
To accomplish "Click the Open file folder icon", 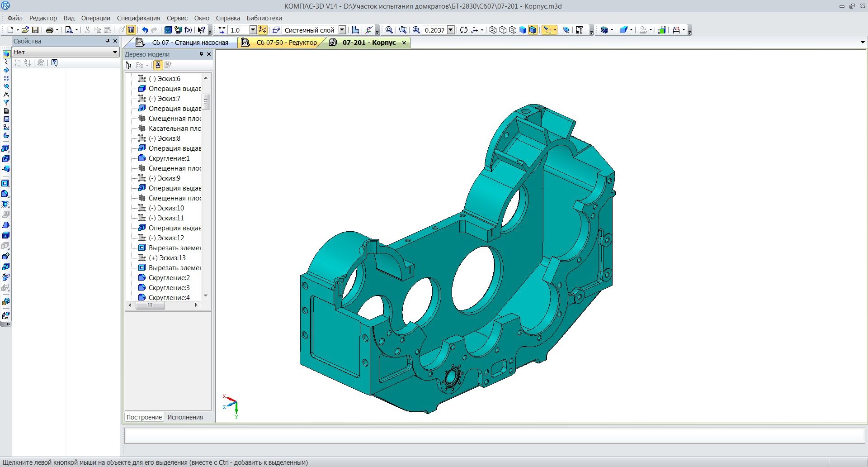I will click(25, 30).
